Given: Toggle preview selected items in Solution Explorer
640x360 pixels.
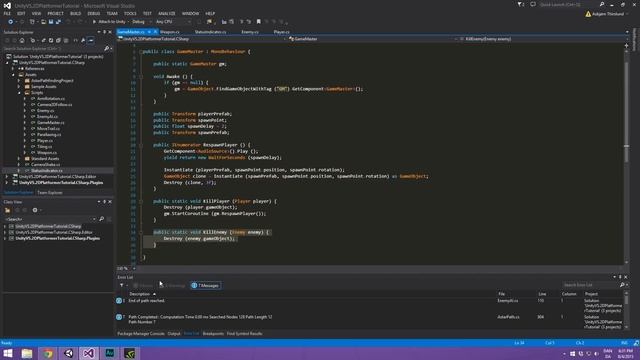Looking at the screenshot, I should [91, 40].
